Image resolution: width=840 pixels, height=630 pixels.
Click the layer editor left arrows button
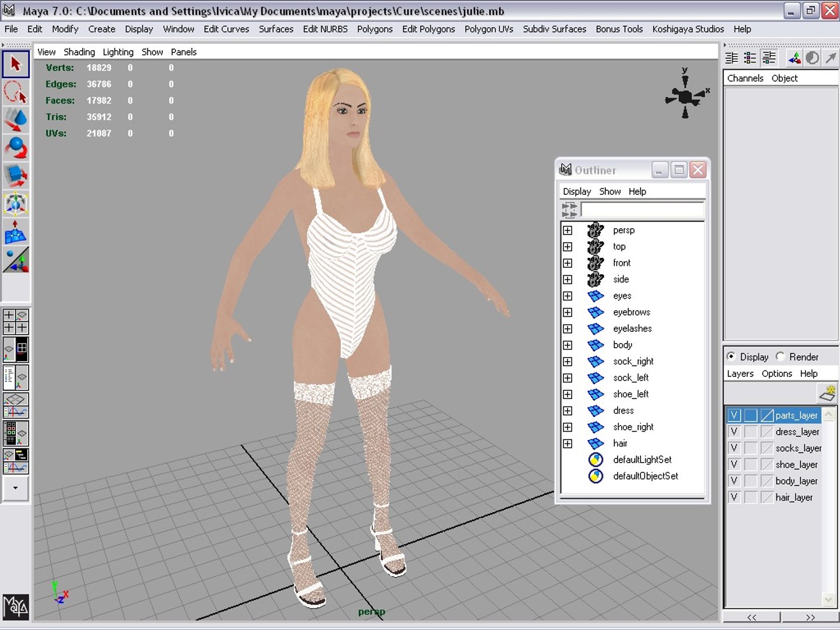[x=752, y=617]
